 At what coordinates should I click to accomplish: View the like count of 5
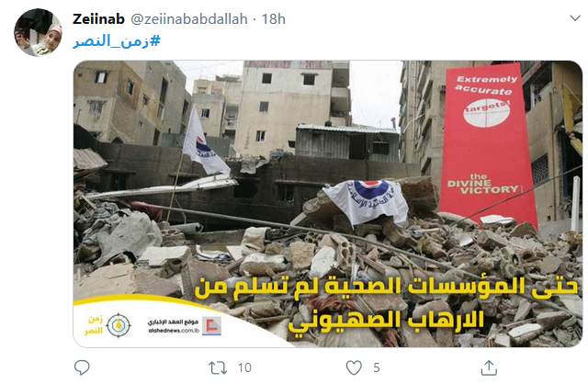[x=377, y=367]
